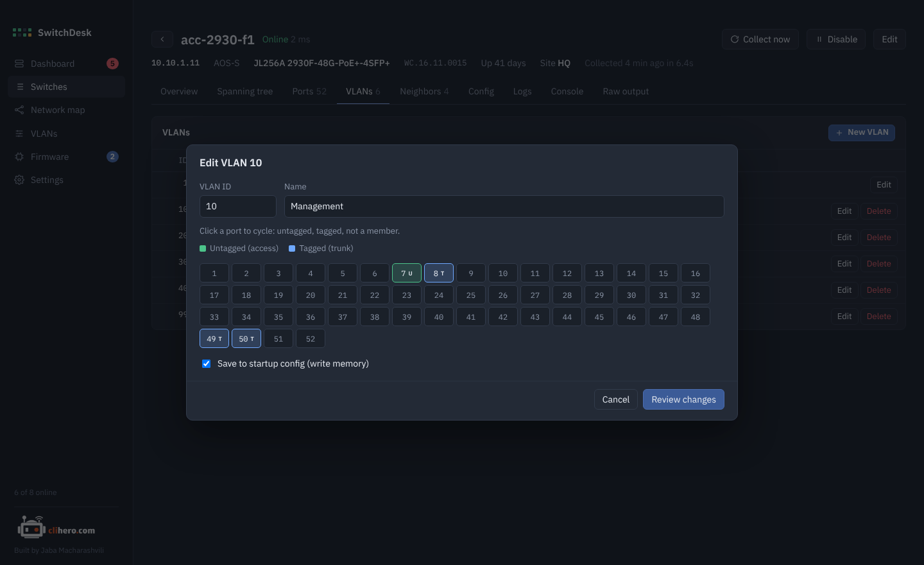Screen dimensions: 924x565
Task: Cancel the Edit VLAN dialog
Action: 616,399
